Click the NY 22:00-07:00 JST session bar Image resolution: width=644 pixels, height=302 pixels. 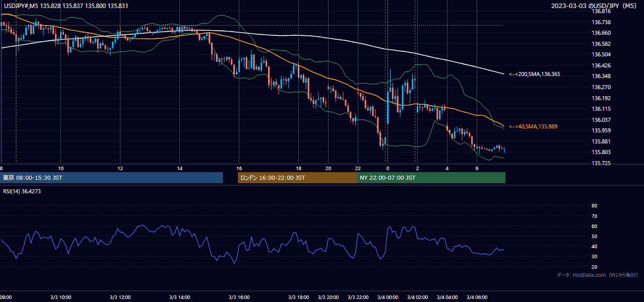coord(431,178)
